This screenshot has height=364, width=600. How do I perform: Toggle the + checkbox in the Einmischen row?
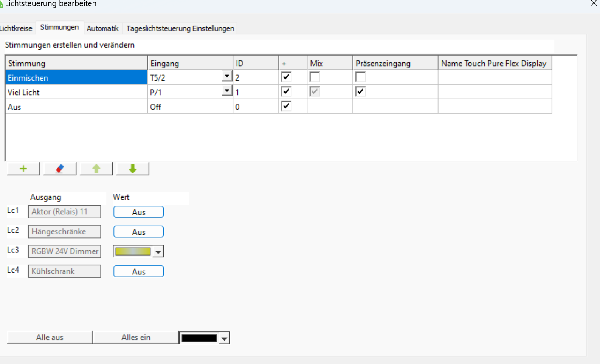pos(286,77)
